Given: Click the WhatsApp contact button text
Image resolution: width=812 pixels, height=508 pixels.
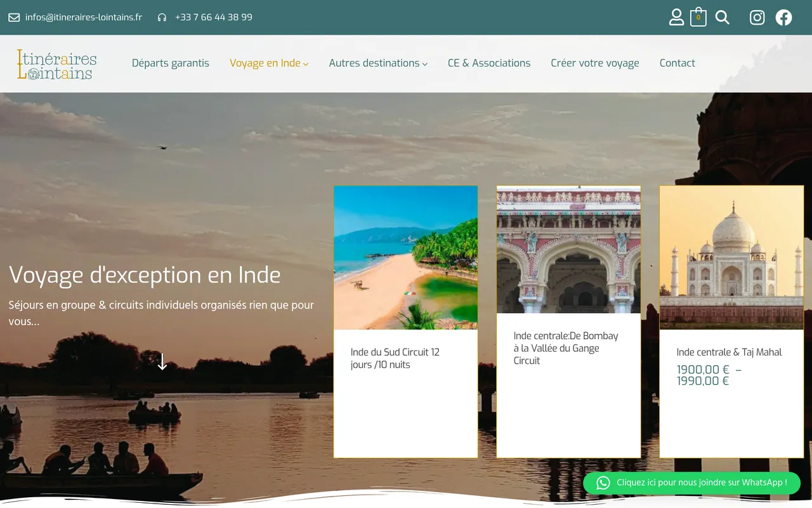Looking at the screenshot, I should 702,483.
